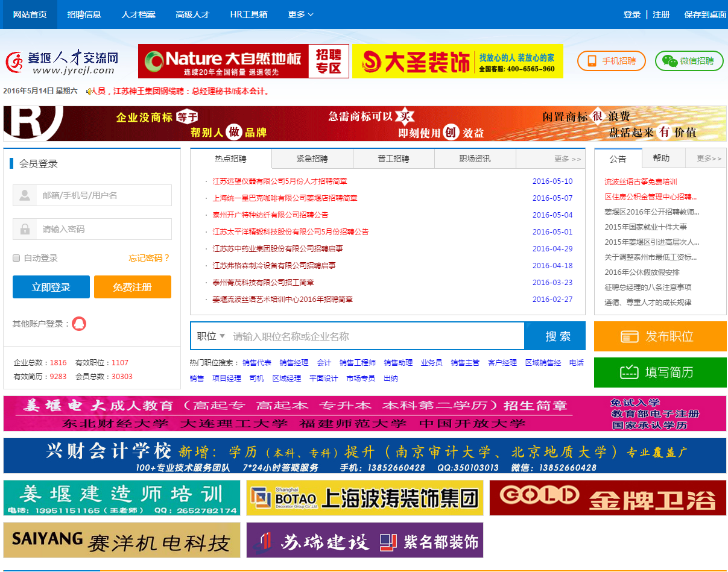Go to 网站首页 in the navigation bar
The height and width of the screenshot is (572, 728).
30,14
